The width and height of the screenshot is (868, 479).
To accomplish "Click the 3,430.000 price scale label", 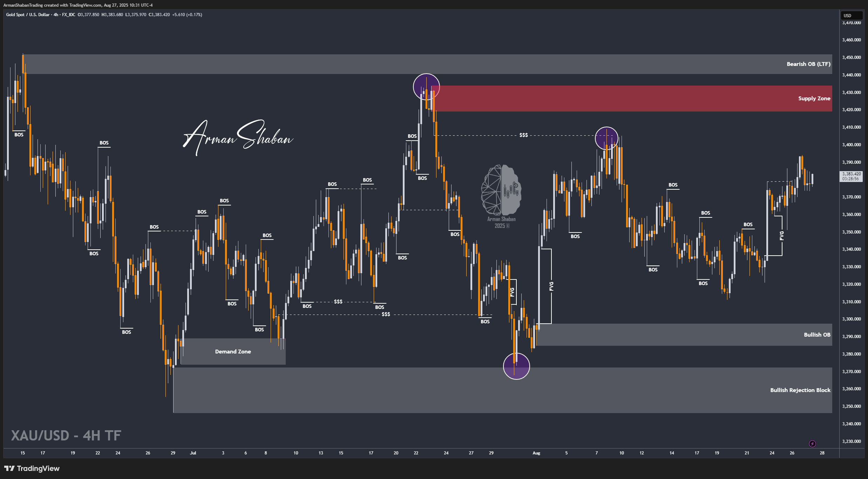I will (x=852, y=93).
